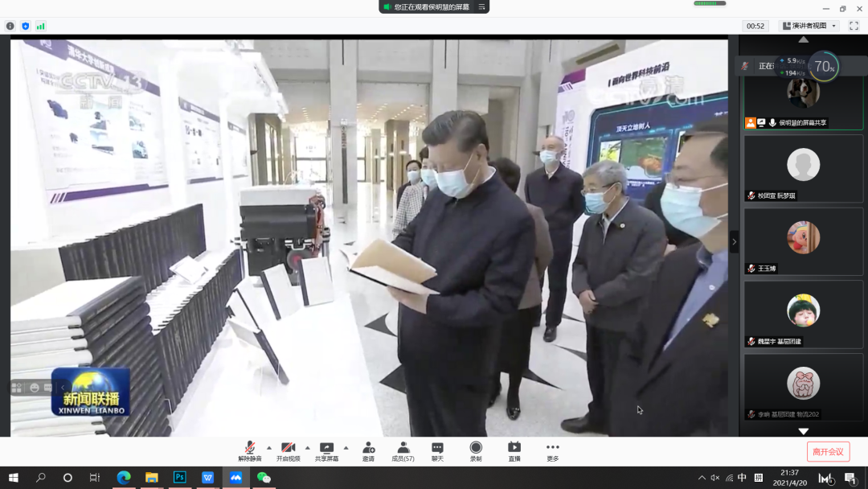Click the red 离开会议 leave button
868x489 pixels.
(828, 452)
